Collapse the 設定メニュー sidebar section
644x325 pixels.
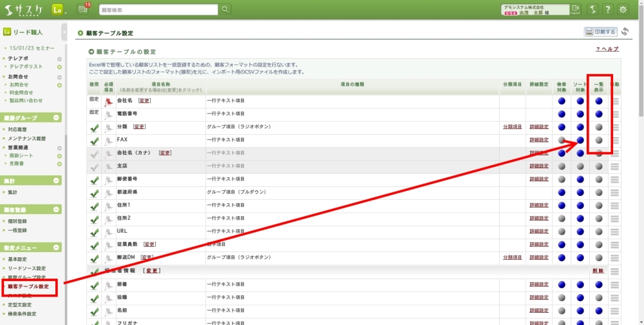pos(57,248)
